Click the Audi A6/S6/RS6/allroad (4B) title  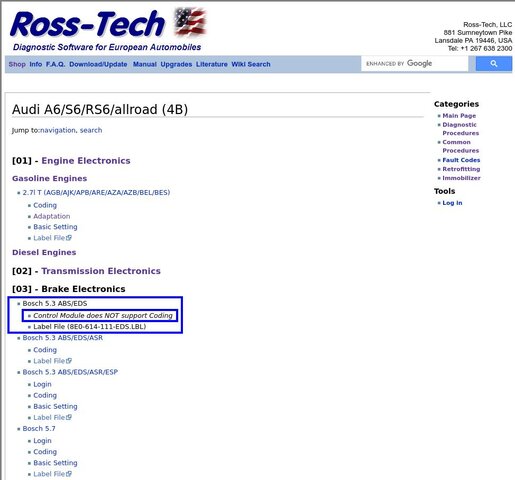click(100, 109)
